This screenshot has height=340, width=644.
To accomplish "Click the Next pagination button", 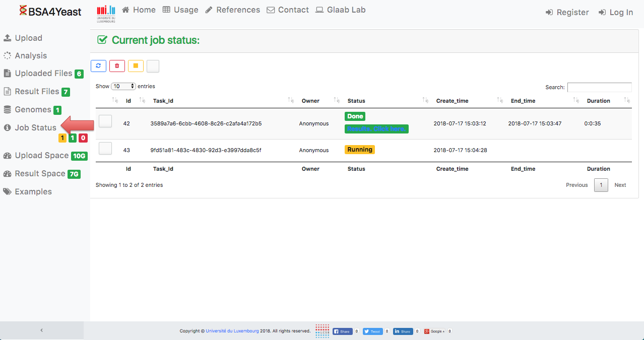I will [620, 185].
